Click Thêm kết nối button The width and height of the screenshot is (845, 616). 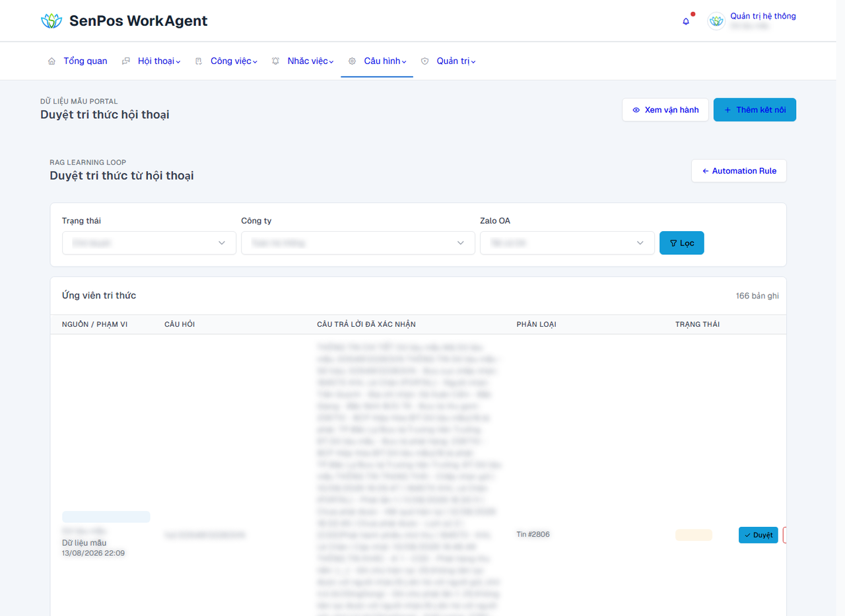755,110
